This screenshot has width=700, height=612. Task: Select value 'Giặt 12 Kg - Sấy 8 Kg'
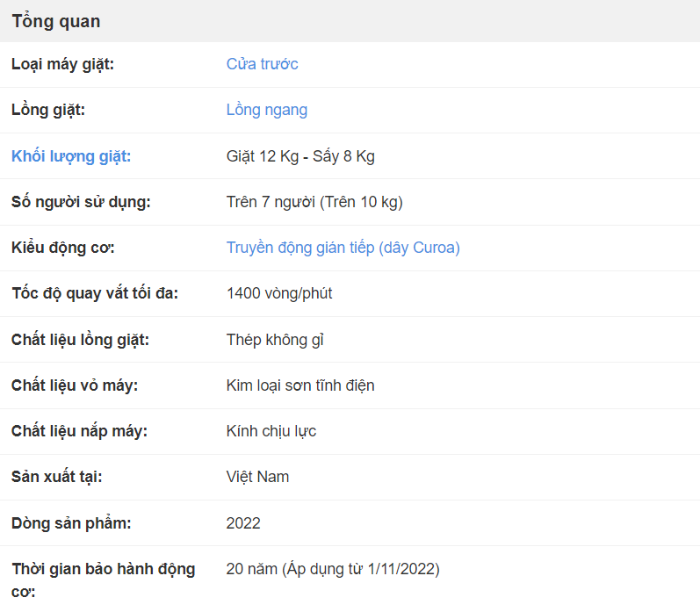click(x=300, y=156)
